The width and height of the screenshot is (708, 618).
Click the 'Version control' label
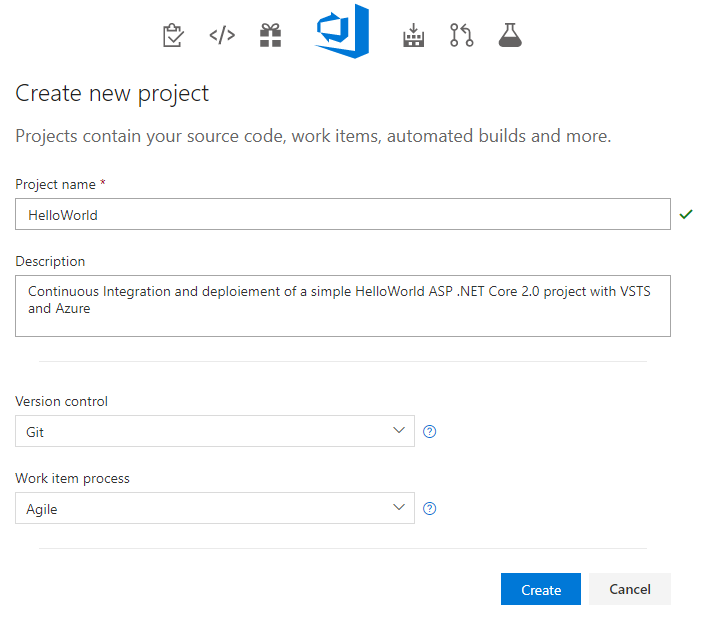[61, 401]
